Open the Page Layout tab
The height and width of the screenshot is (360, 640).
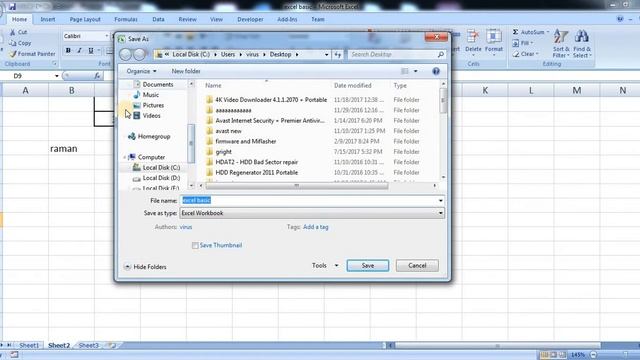point(85,19)
